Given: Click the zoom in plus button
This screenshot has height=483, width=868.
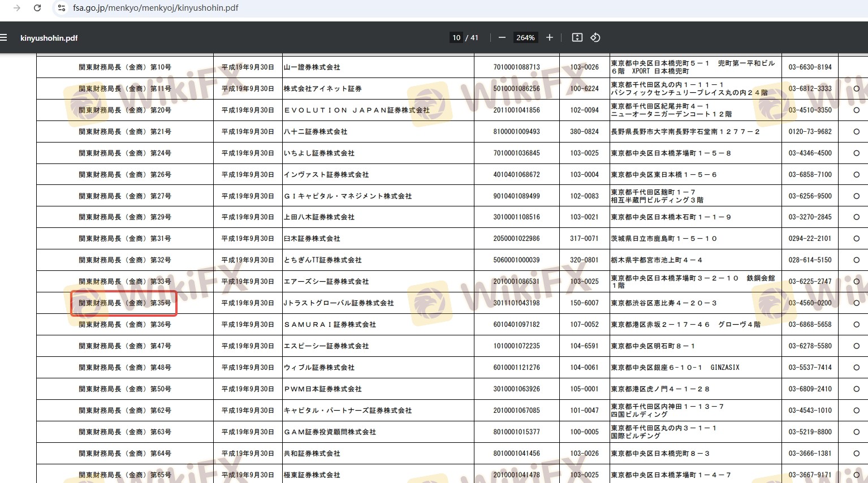Looking at the screenshot, I should click(549, 38).
